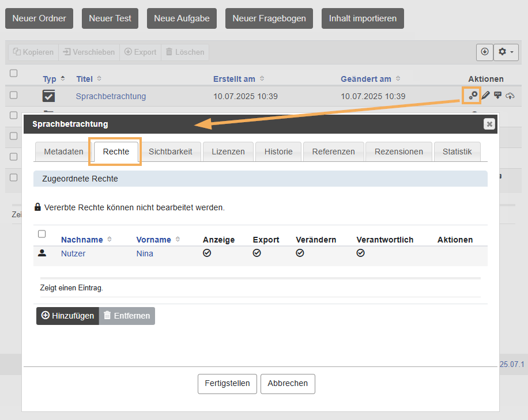Open the Metadaten tab

point(63,152)
